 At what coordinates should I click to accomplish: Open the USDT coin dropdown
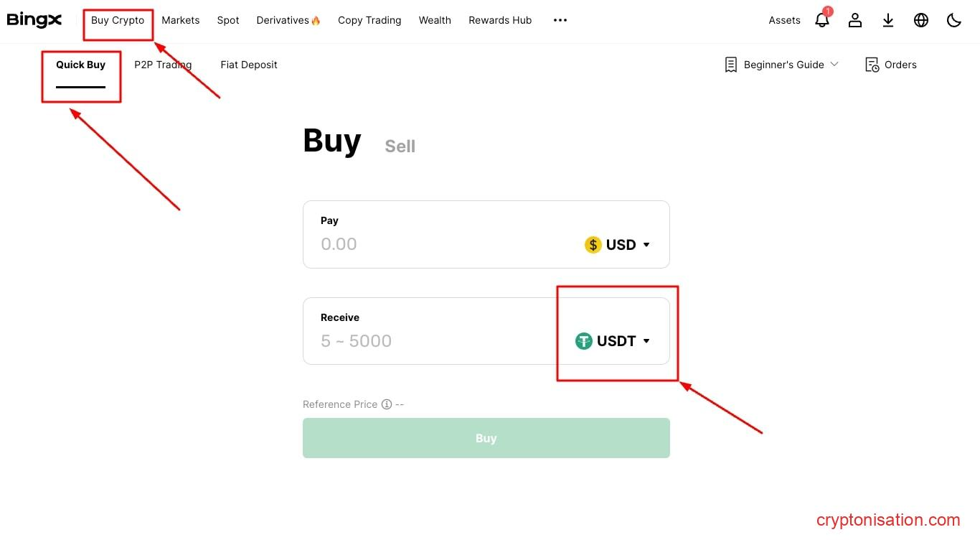click(x=613, y=341)
